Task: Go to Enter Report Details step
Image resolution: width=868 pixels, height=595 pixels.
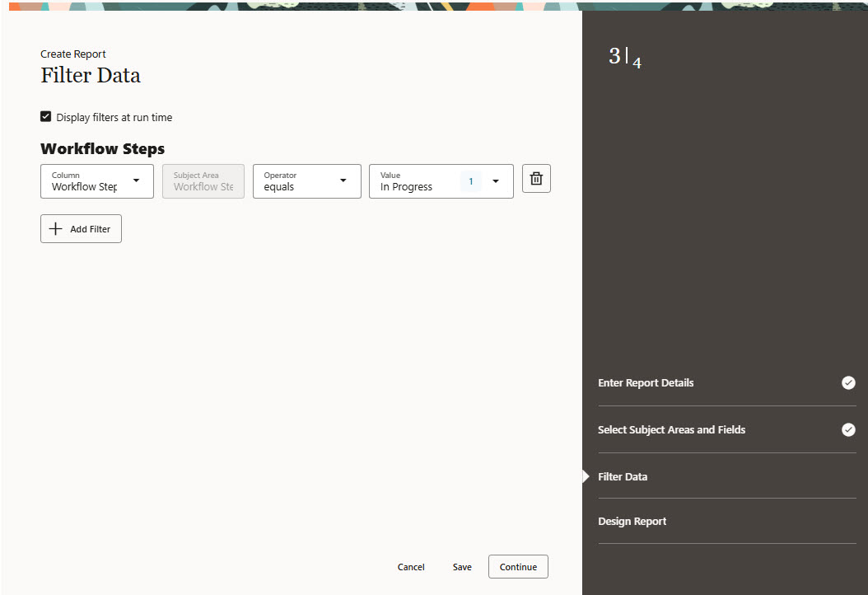Action: (646, 383)
